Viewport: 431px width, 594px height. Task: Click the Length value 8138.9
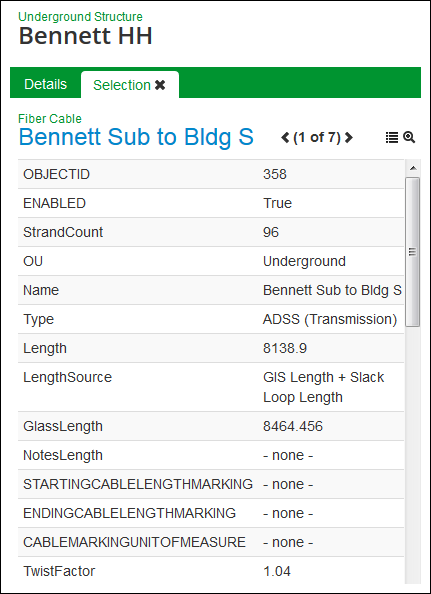pos(285,348)
